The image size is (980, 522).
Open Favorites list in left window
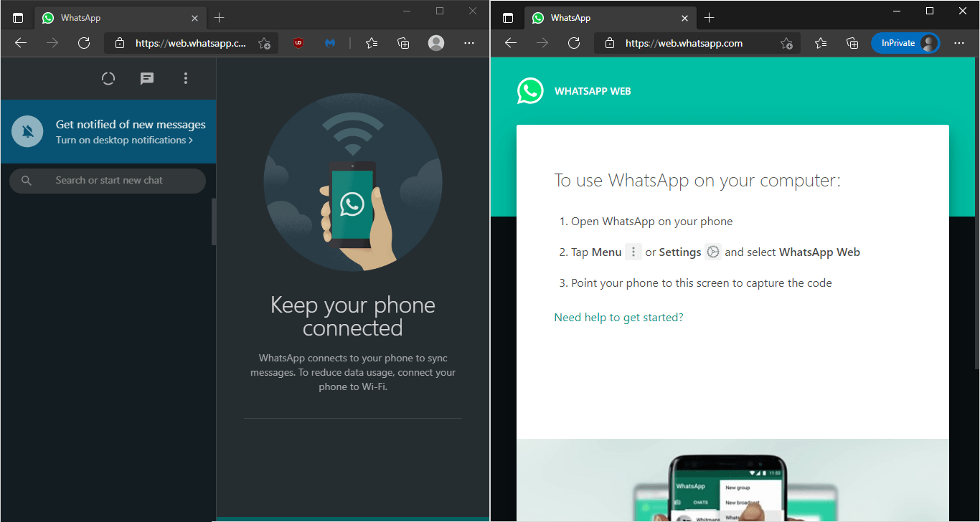point(371,43)
